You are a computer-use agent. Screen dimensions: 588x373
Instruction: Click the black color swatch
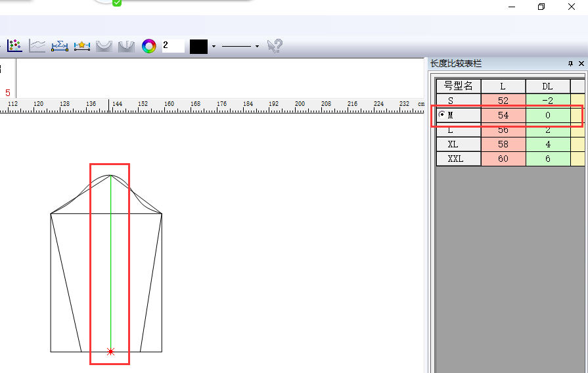(198, 46)
